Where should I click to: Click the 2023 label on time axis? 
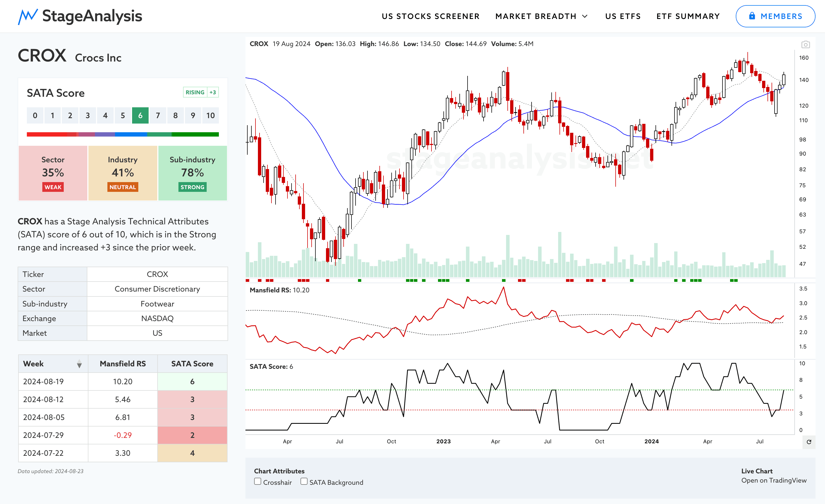443,441
